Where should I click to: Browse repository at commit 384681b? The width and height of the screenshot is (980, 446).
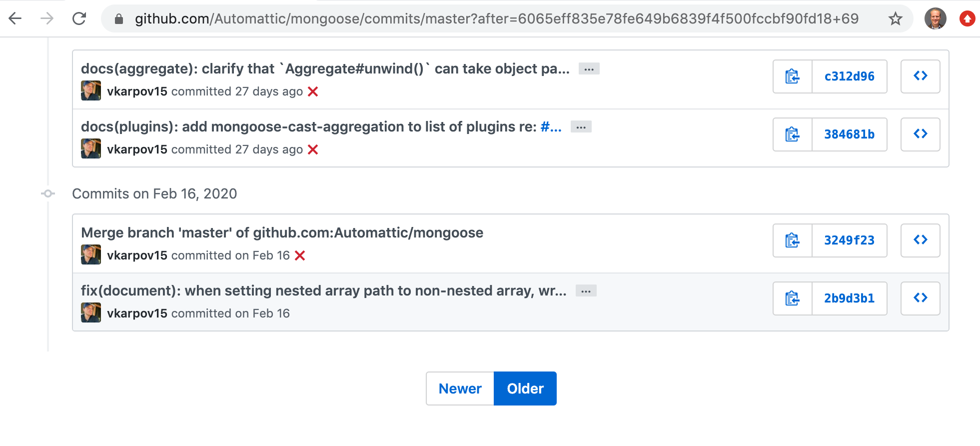920,134
